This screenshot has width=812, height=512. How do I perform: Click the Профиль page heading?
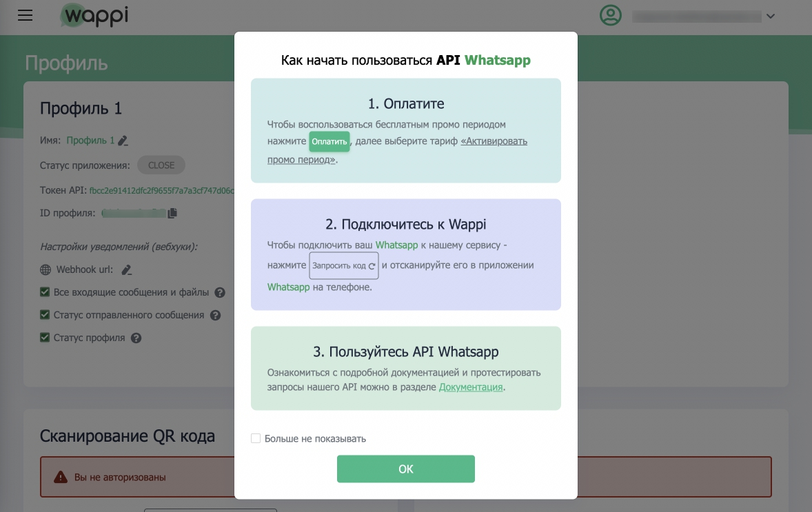[x=66, y=63]
